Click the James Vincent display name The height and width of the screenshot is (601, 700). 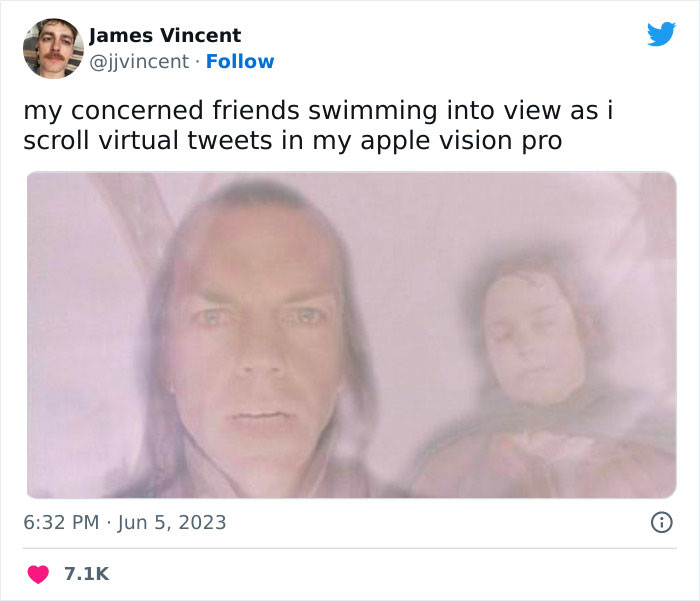165,35
